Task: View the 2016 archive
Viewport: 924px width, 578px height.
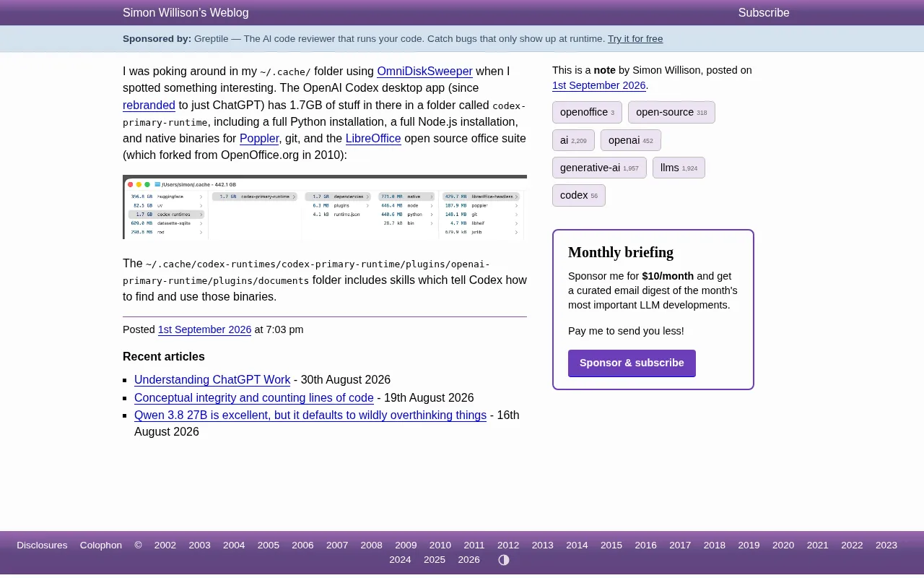Action: (x=646, y=545)
